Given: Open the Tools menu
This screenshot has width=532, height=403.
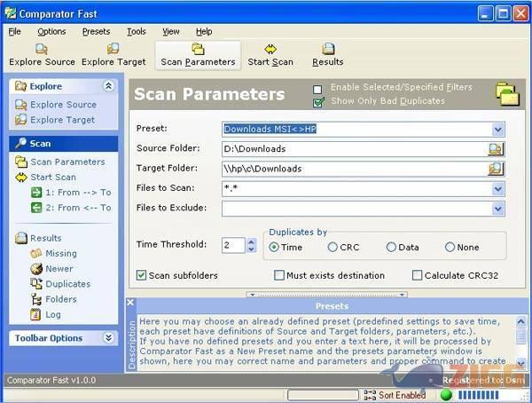Looking at the screenshot, I should (136, 31).
